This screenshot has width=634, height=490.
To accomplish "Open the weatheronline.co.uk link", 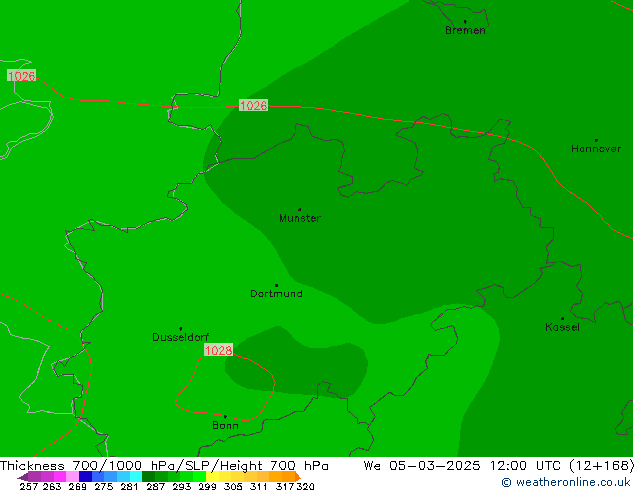I will pos(566,482).
